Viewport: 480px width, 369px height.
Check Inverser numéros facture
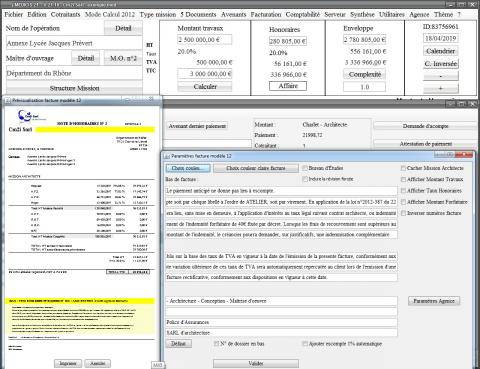(403, 213)
